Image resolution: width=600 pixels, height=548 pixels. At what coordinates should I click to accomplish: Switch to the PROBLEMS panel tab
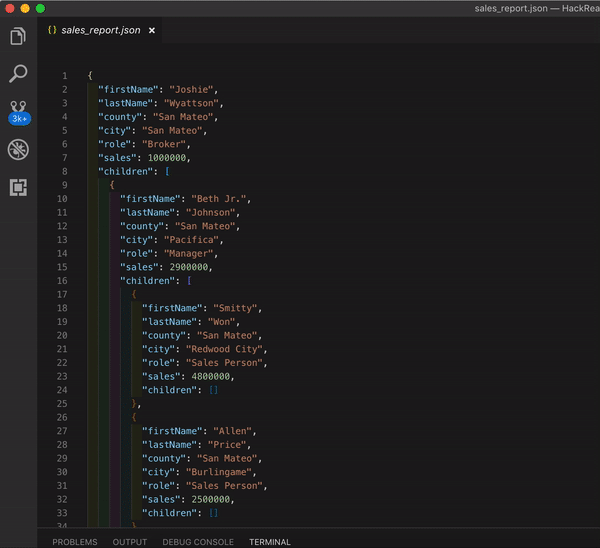pos(75,542)
